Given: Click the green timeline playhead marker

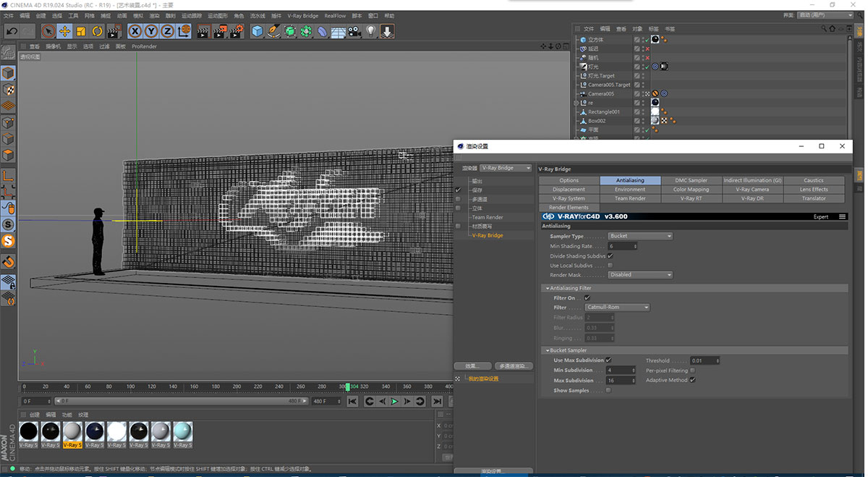Looking at the screenshot, I should coord(348,387).
